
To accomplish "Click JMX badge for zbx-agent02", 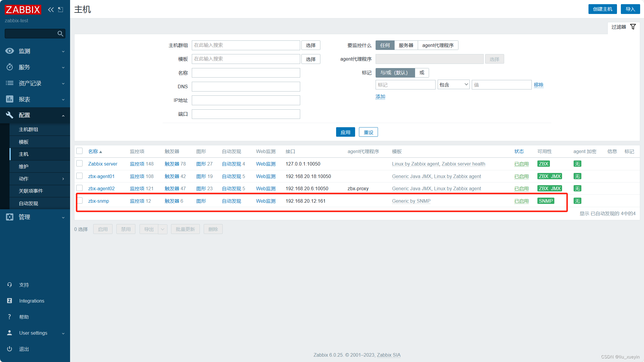I will [x=556, y=188].
